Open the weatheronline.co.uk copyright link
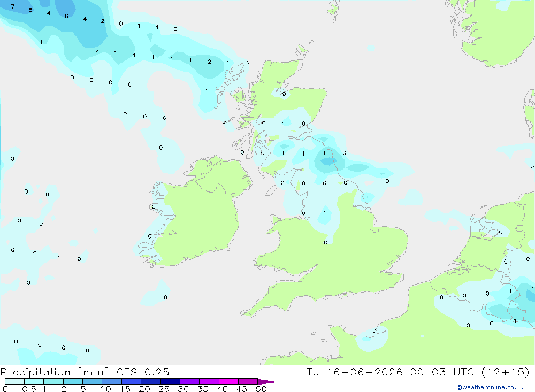The width and height of the screenshot is (535, 392). [x=490, y=387]
